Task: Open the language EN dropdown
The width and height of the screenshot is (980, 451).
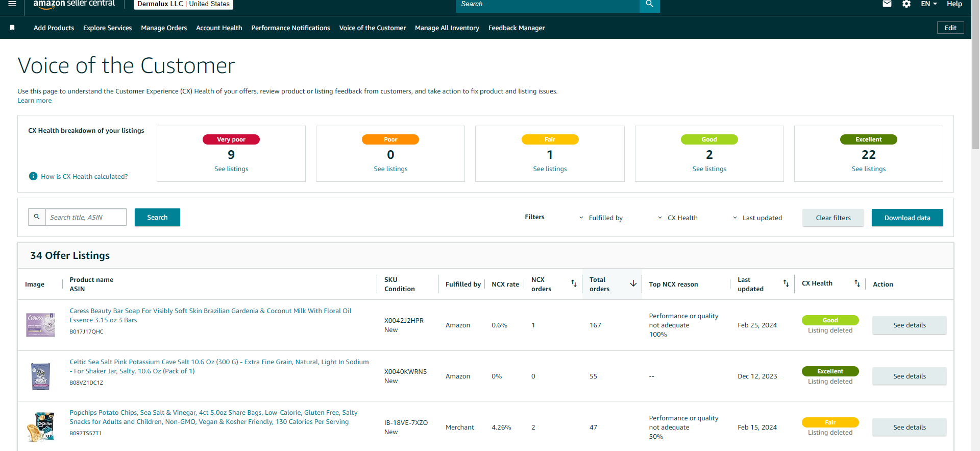Action: [929, 4]
